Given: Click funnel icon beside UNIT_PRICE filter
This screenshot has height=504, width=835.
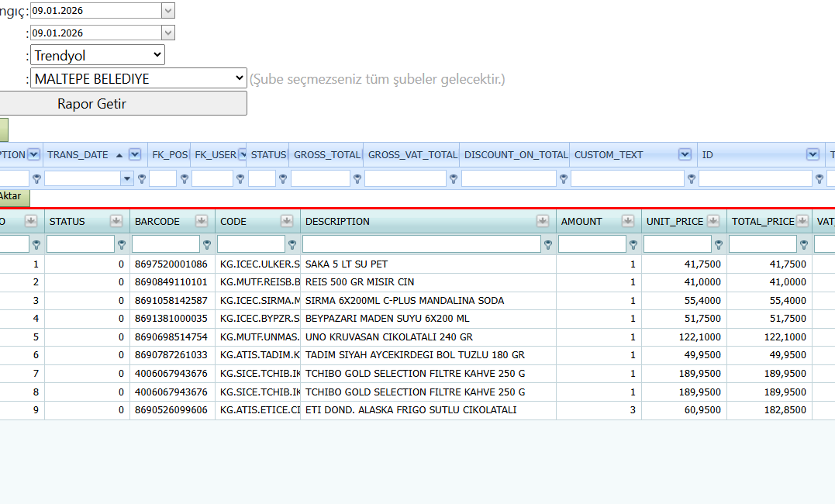Looking at the screenshot, I should pyautogui.click(x=719, y=244).
